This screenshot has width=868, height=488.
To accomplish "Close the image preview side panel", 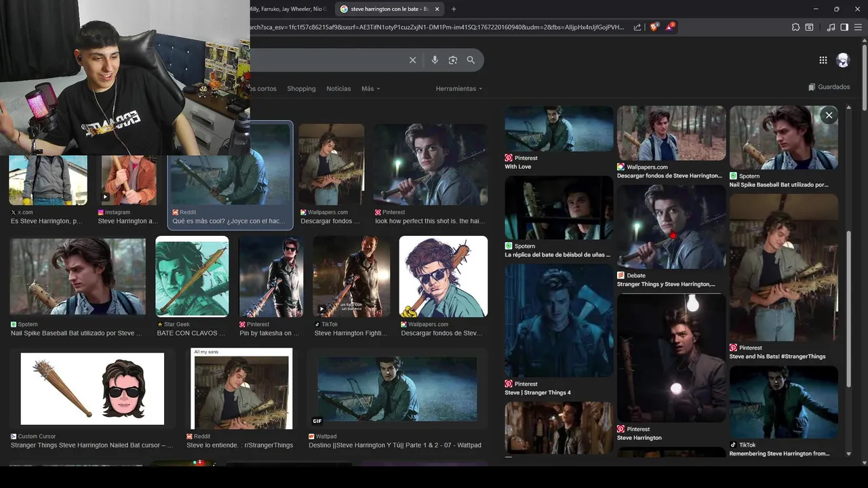I will tap(829, 115).
